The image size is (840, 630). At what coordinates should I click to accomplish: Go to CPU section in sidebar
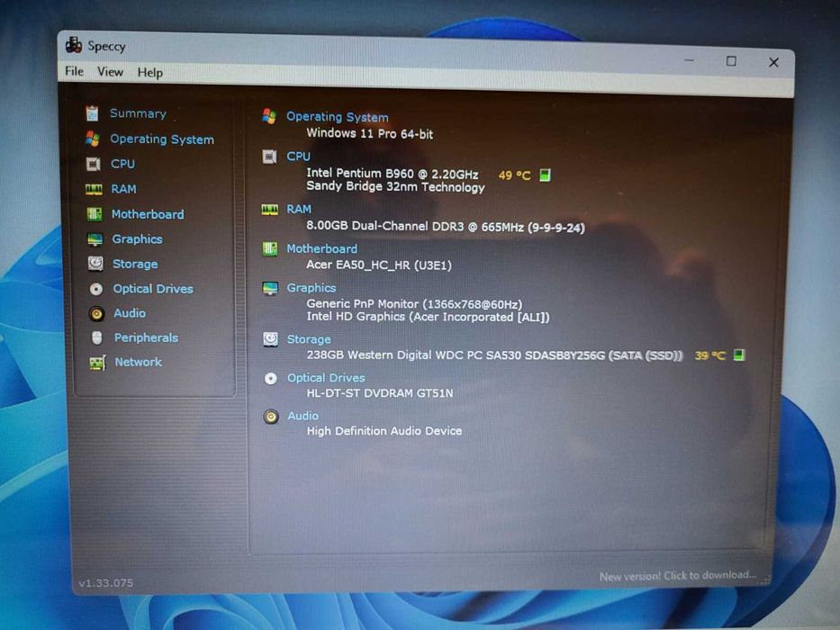122,164
